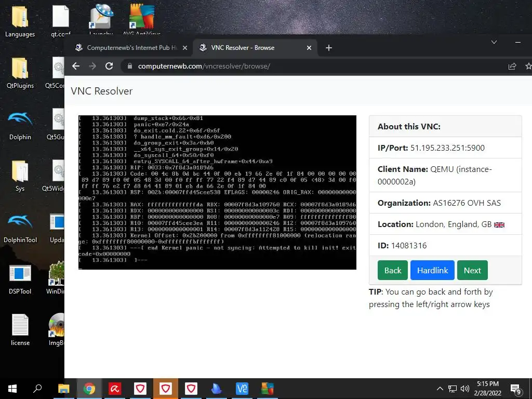
Task: Open the tab search chevron dropdown
Action: 494,43
